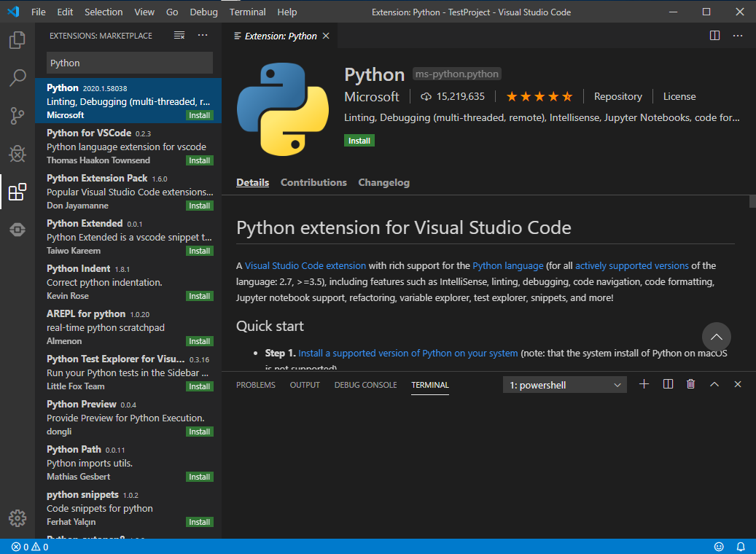Clear extensions search results icon

point(179,35)
